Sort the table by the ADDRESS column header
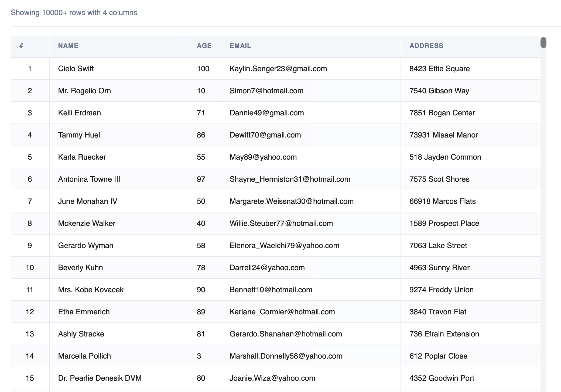The image size is (561, 392). (426, 46)
